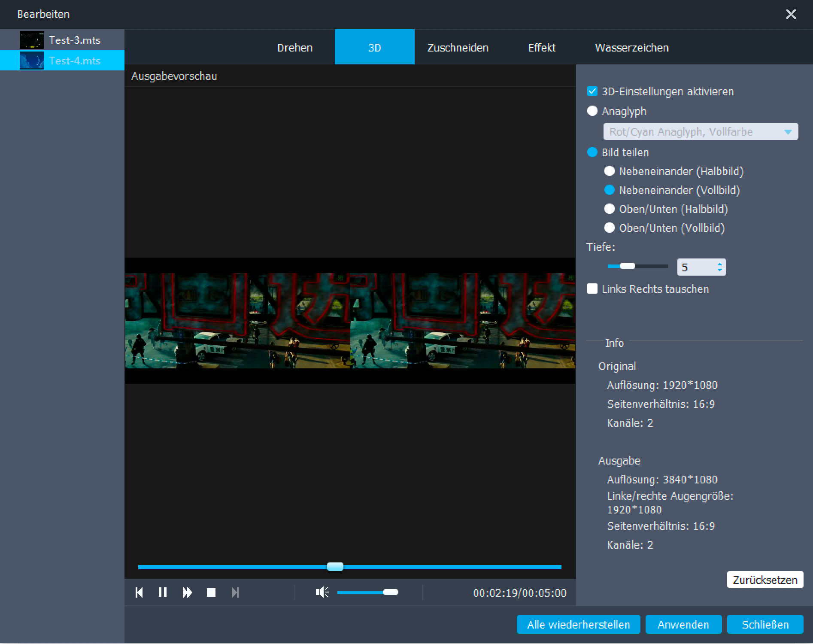Toggle 3D-Einstellungen aktivieren checkbox
Screen dimensions: 813x644
pos(592,91)
